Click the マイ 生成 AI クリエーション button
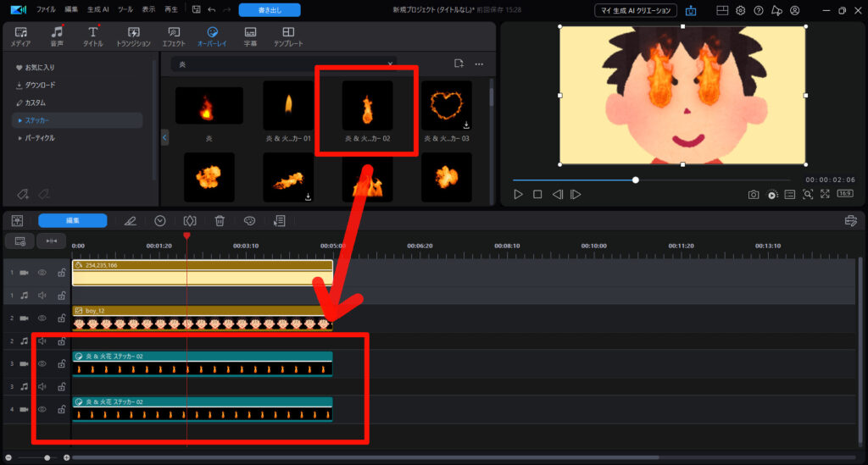The image size is (868, 465). coord(635,10)
